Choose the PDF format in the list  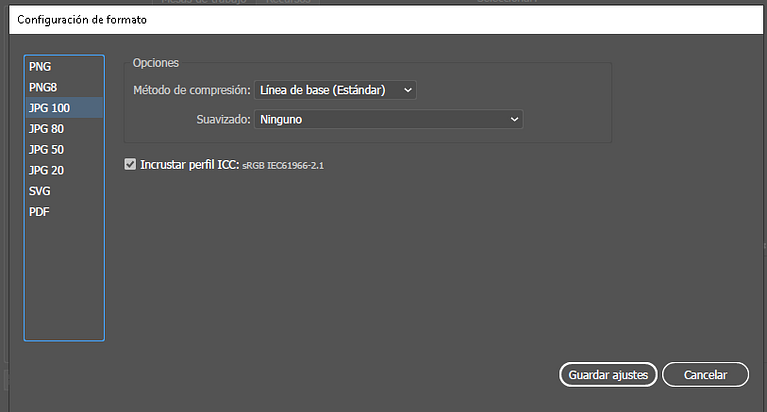[64, 212]
